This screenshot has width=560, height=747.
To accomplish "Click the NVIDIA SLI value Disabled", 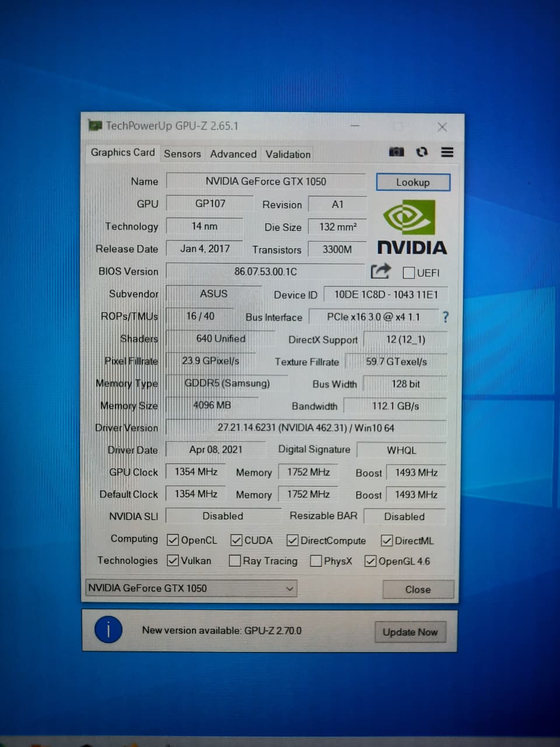I will coord(223,516).
